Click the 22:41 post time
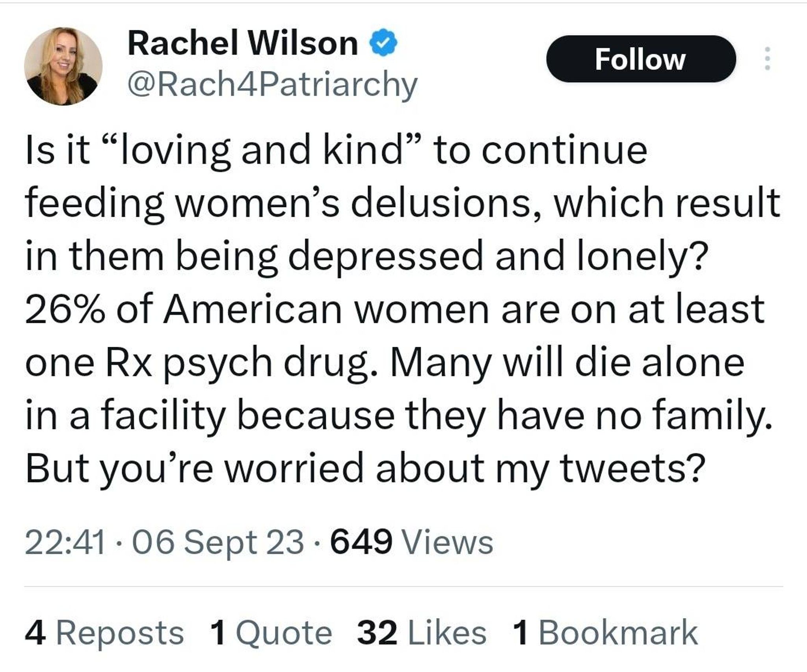The image size is (807, 672). point(65,542)
